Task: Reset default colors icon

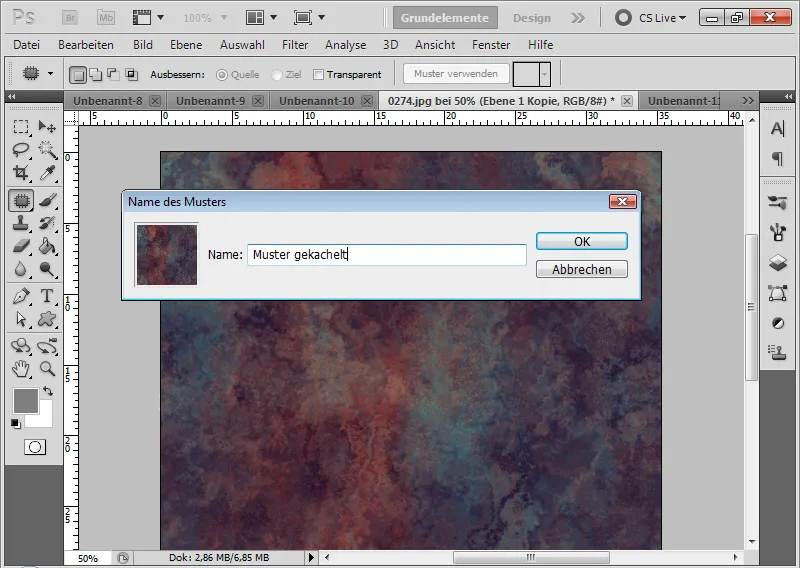Action: [x=16, y=424]
